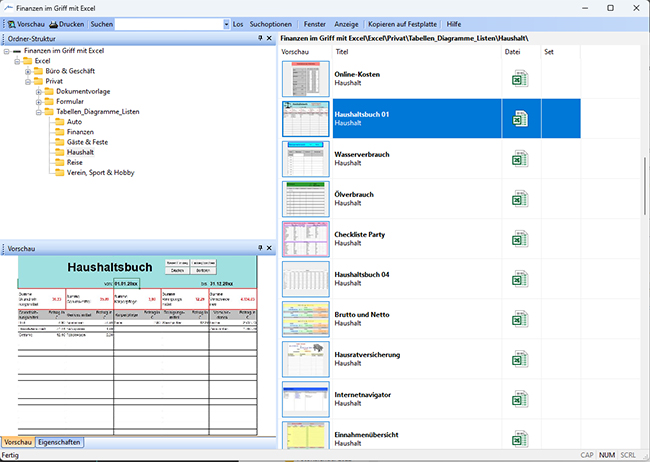The width and height of the screenshot is (650, 462).
Task: Click the Los search button
Action: coord(237,23)
